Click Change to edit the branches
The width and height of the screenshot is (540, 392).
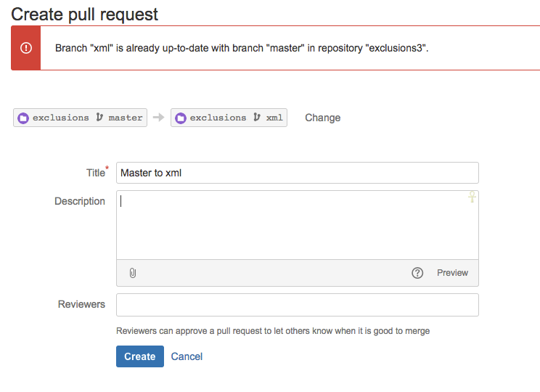(x=323, y=118)
